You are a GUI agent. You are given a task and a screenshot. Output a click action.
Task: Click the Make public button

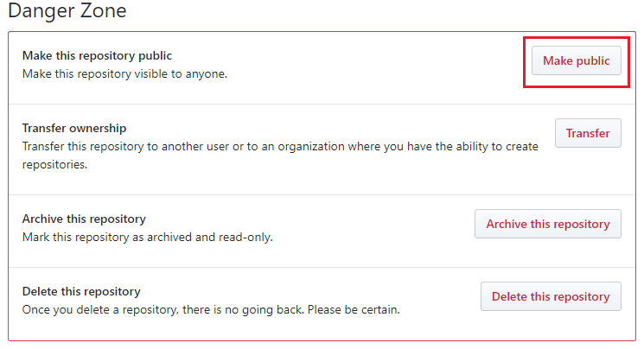(x=577, y=60)
